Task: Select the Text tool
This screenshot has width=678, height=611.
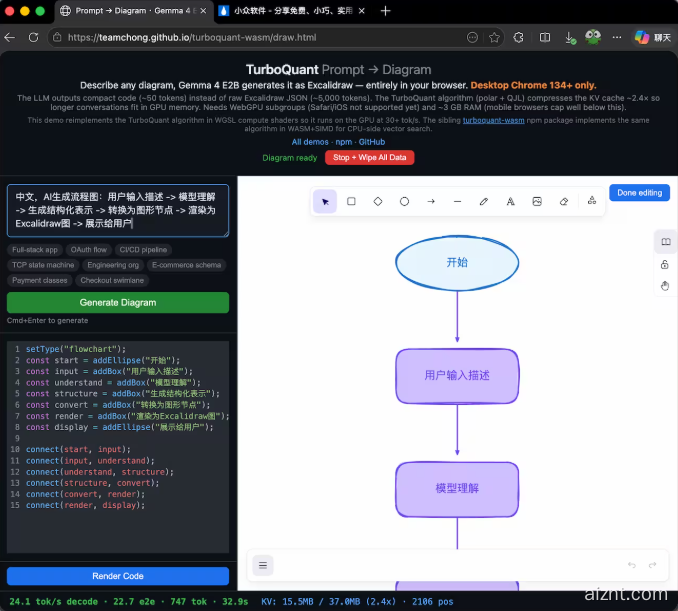Action: click(510, 201)
